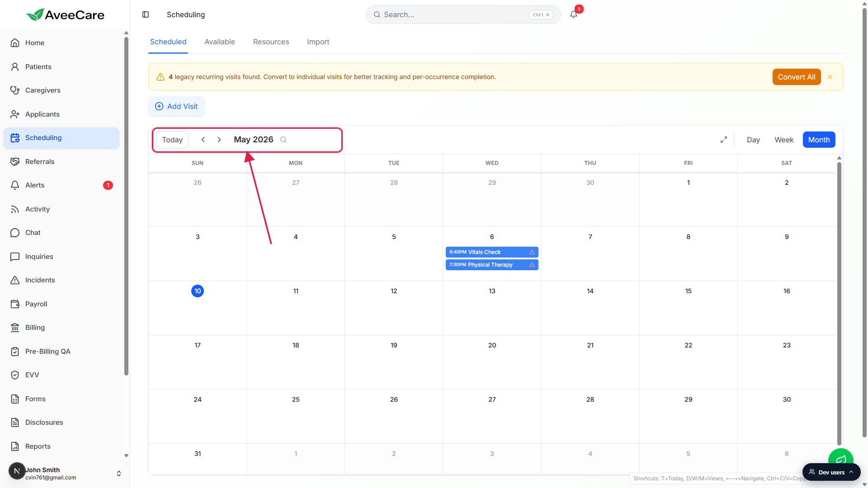Go to previous month arrow

(203, 140)
